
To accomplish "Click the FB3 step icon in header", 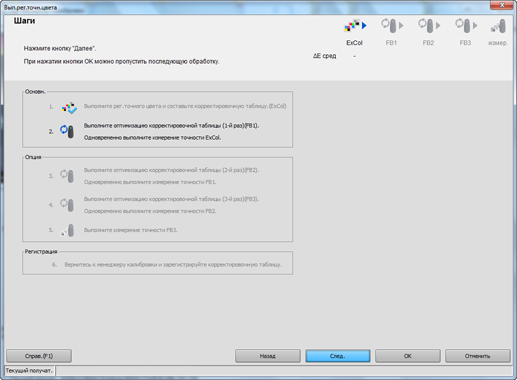I will (466, 26).
